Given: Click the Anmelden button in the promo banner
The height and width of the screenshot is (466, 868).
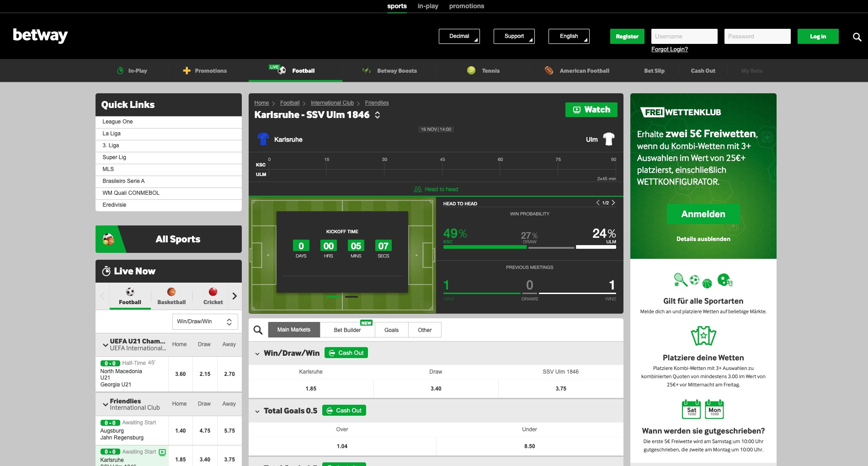Looking at the screenshot, I should [x=703, y=214].
